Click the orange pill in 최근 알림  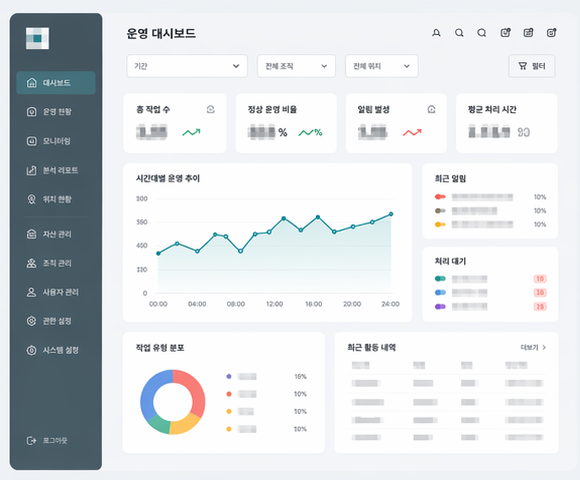[x=440, y=224]
